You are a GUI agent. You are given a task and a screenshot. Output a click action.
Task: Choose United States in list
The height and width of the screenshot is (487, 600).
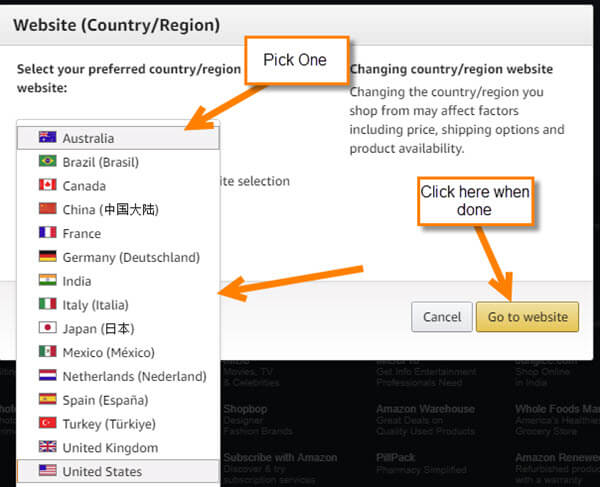(118, 471)
